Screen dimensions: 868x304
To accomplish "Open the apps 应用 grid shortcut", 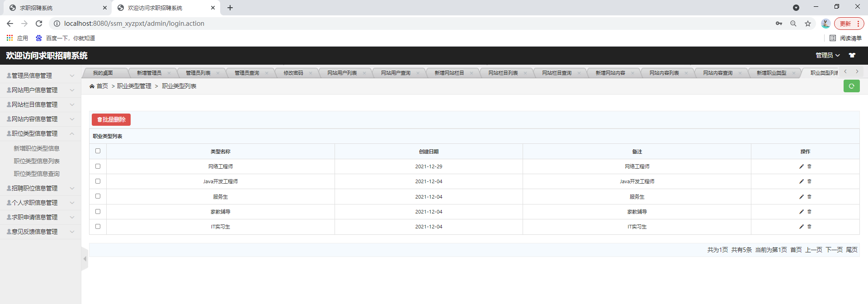I will pos(17,38).
